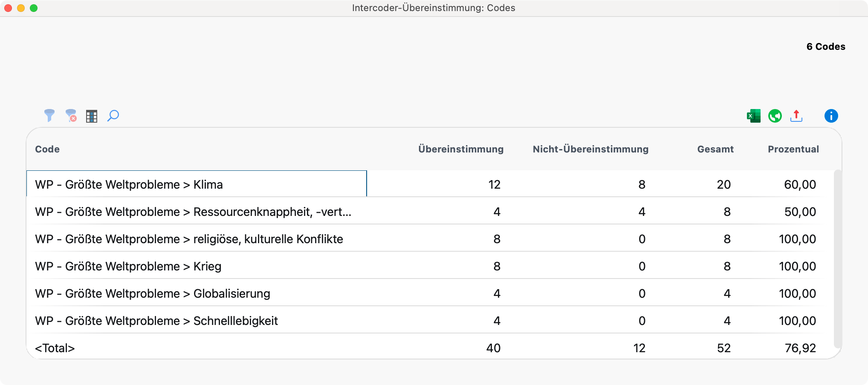Export as webpage using the globe icon
This screenshot has height=385, width=868.
click(x=775, y=115)
